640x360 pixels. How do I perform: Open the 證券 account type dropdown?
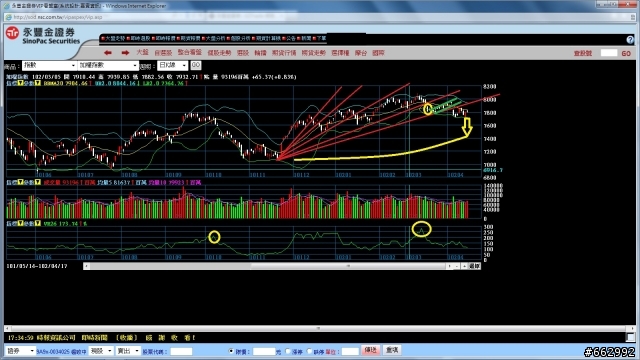click(x=20, y=351)
